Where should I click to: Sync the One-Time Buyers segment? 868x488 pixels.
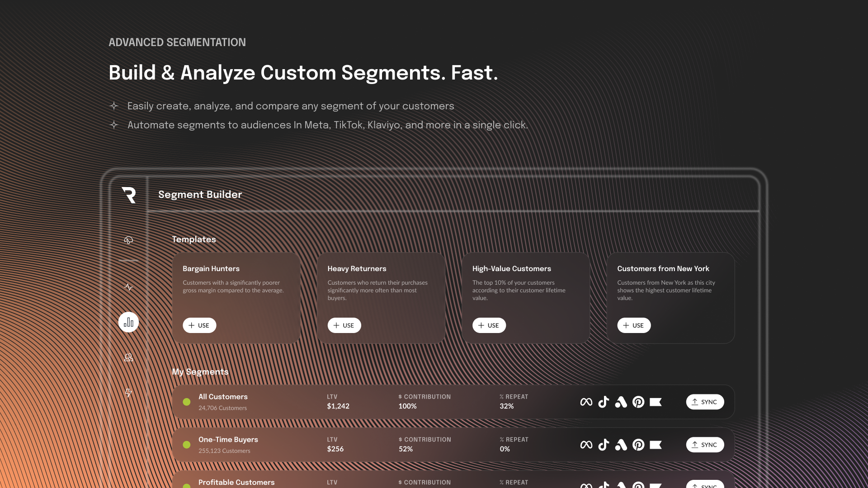[x=705, y=445]
